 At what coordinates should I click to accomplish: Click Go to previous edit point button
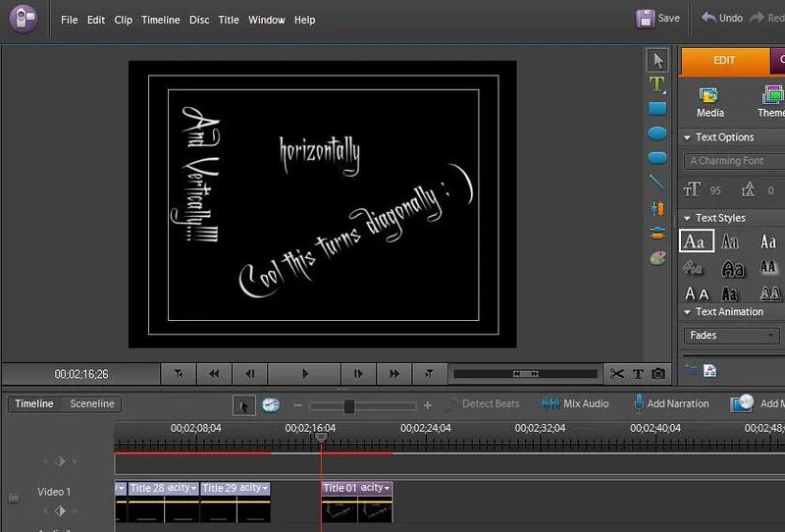coord(179,374)
